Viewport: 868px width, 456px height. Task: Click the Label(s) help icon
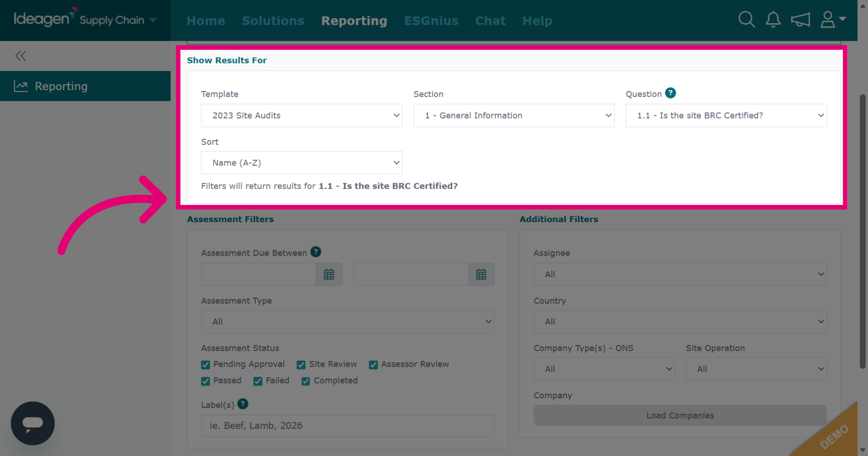243,404
